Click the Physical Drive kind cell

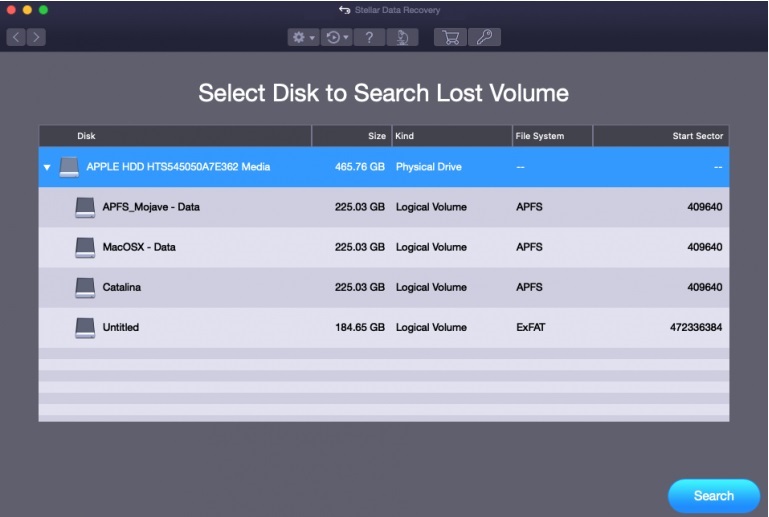coord(429,167)
